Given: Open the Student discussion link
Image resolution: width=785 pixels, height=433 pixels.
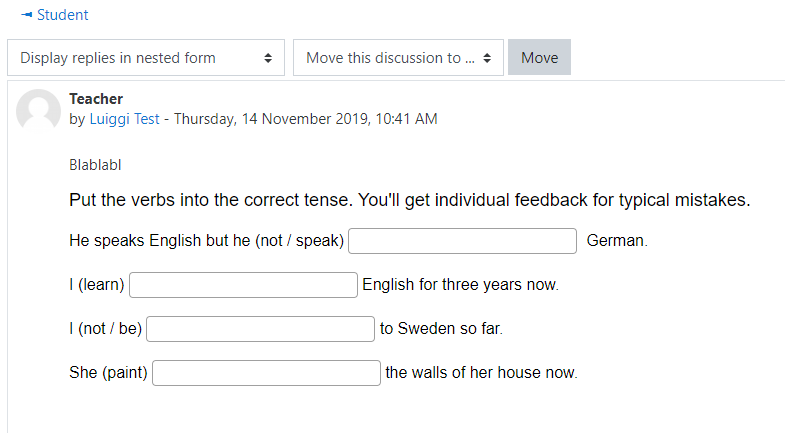Looking at the screenshot, I should (x=63, y=15).
